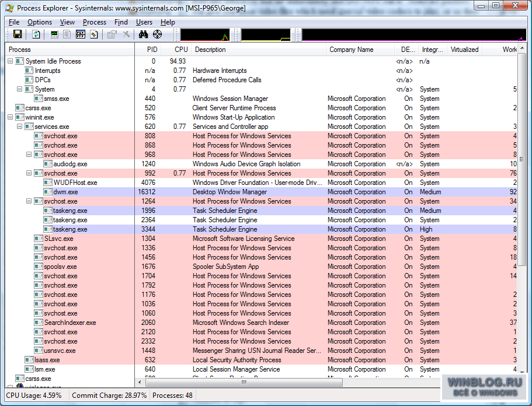This screenshot has height=406, width=532.
Task: Select the lsm.exe process row
Action: coord(262,369)
